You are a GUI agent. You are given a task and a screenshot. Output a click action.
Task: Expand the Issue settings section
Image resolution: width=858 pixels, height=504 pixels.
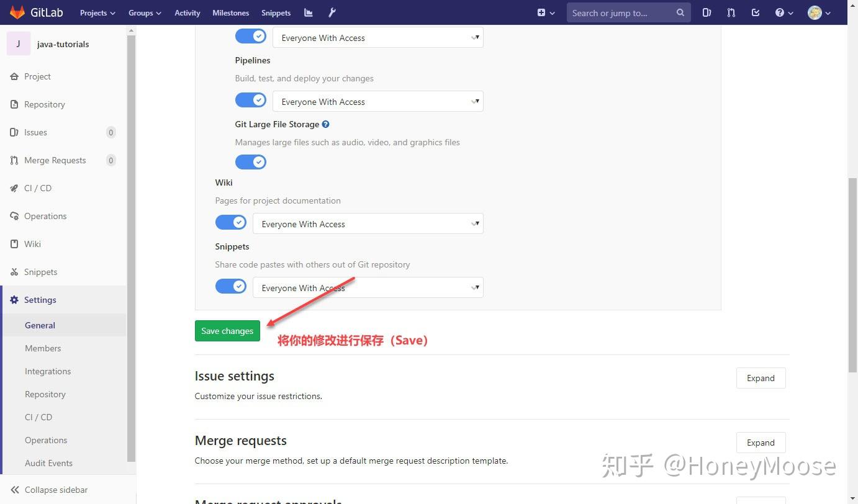click(x=760, y=378)
